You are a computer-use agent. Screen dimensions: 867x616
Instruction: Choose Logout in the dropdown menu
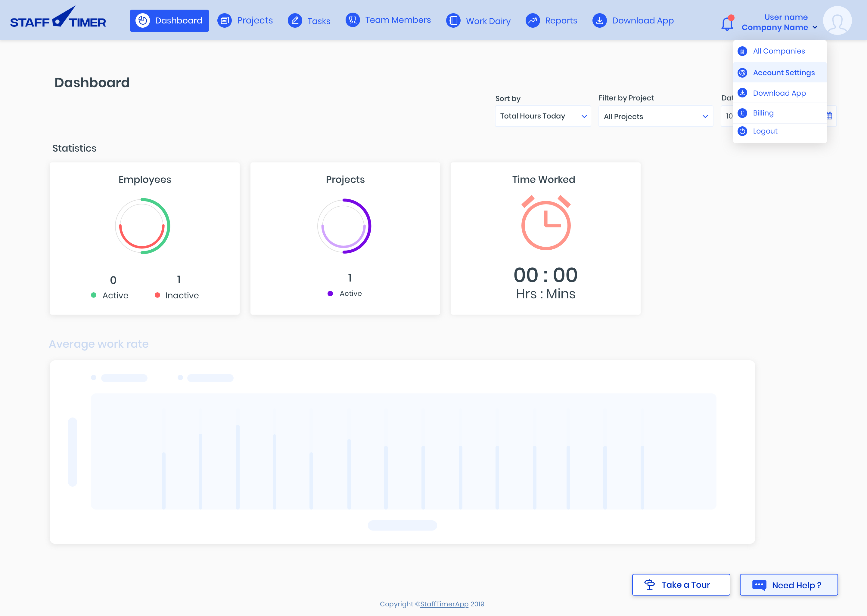click(x=765, y=131)
